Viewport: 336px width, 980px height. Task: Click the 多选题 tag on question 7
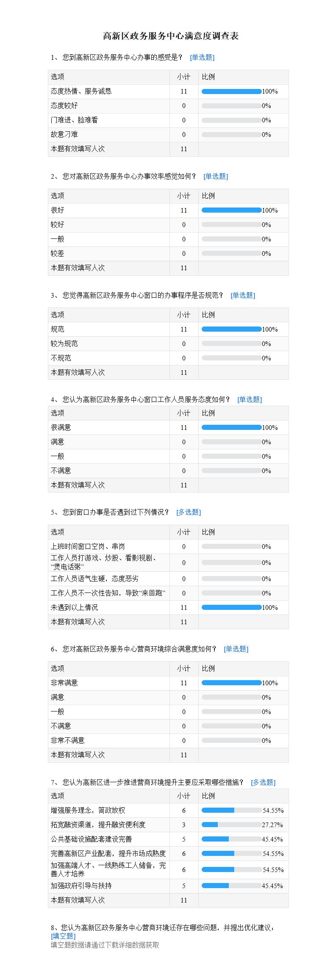tap(263, 783)
